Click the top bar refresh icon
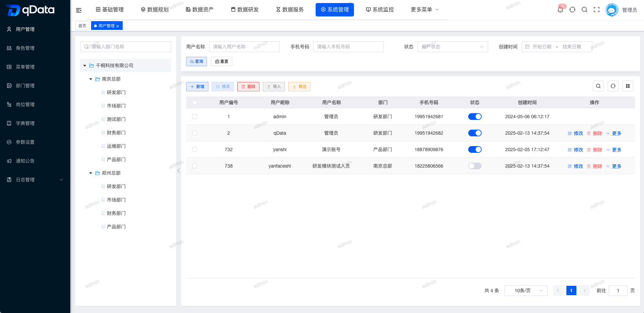 [572, 10]
